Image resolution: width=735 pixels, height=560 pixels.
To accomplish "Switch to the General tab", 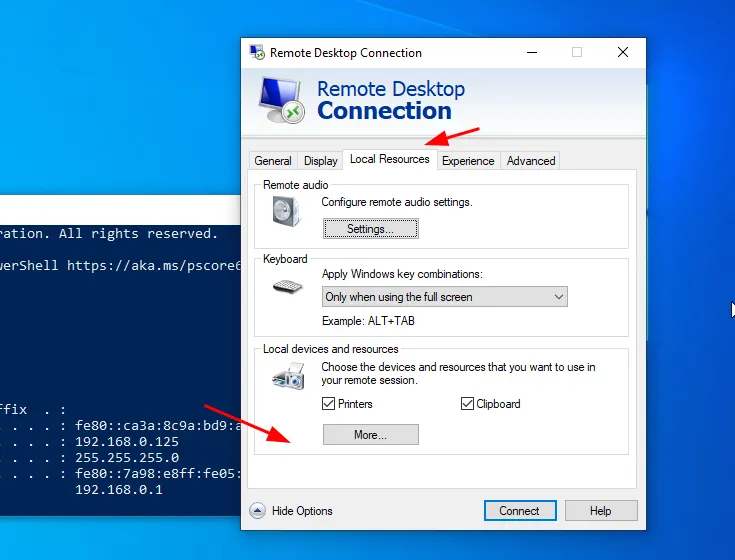I will (272, 161).
